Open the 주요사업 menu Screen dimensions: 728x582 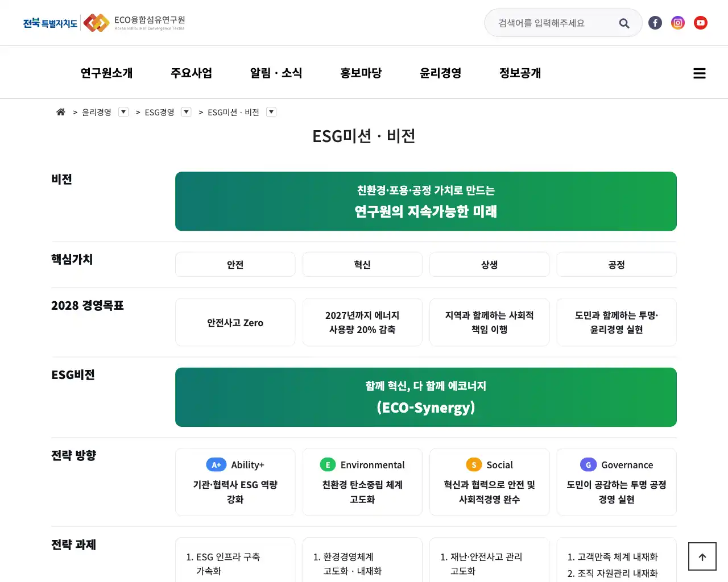191,73
